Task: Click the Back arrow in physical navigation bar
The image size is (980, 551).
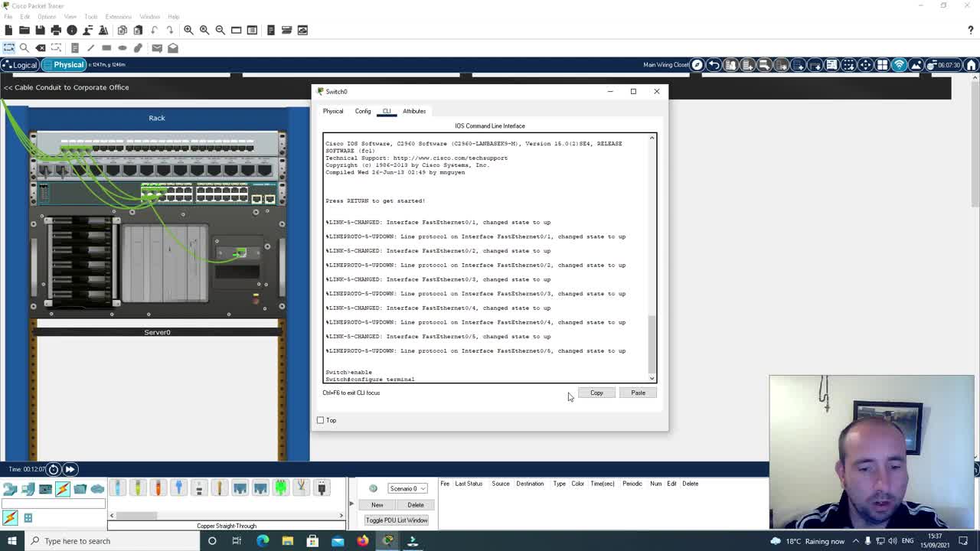Action: pyautogui.click(x=714, y=65)
